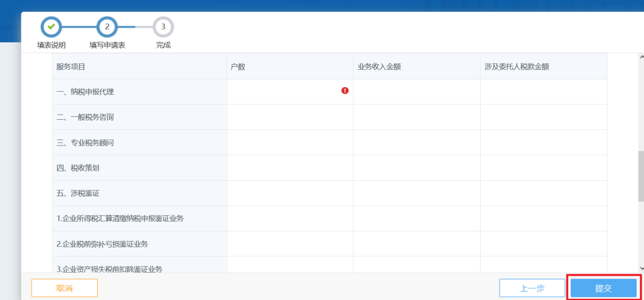Click 涉及委托人税款金额 field for 专业税务顾问
Viewport: 644px width, 300px height.
pos(544,143)
